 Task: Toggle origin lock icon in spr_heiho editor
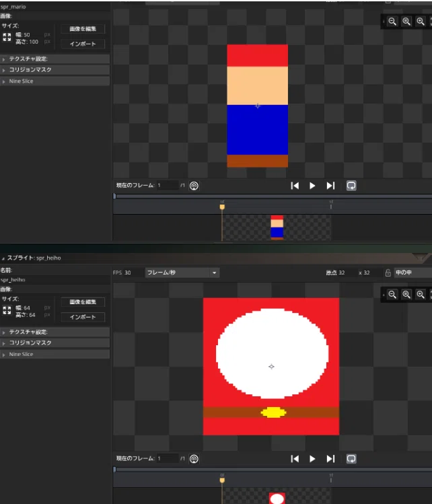point(388,273)
